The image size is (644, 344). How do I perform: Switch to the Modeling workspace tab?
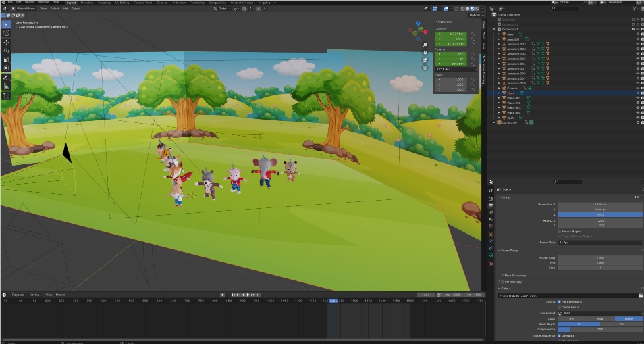point(86,3)
